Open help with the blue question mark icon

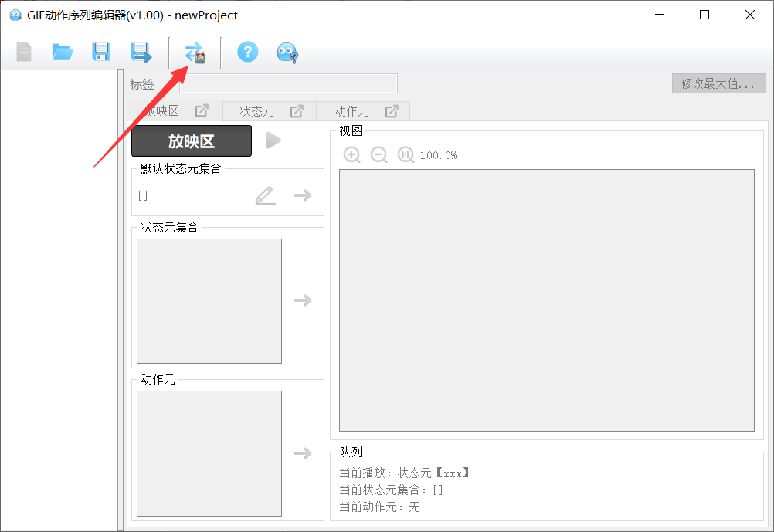click(x=247, y=53)
